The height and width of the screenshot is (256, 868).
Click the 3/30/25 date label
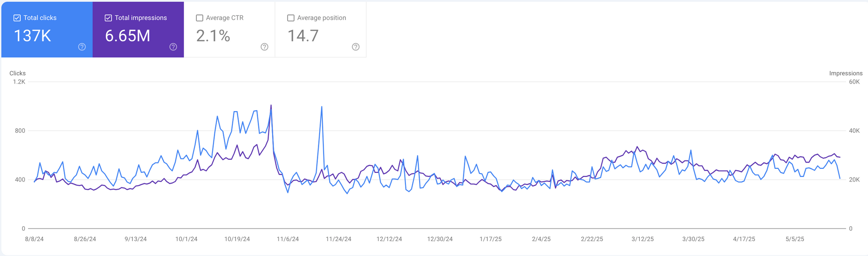click(x=693, y=239)
